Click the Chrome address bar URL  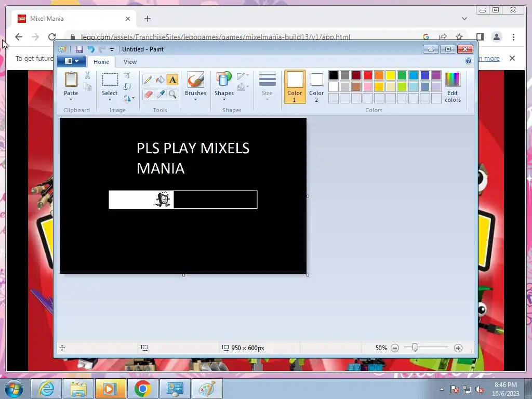[x=216, y=37]
